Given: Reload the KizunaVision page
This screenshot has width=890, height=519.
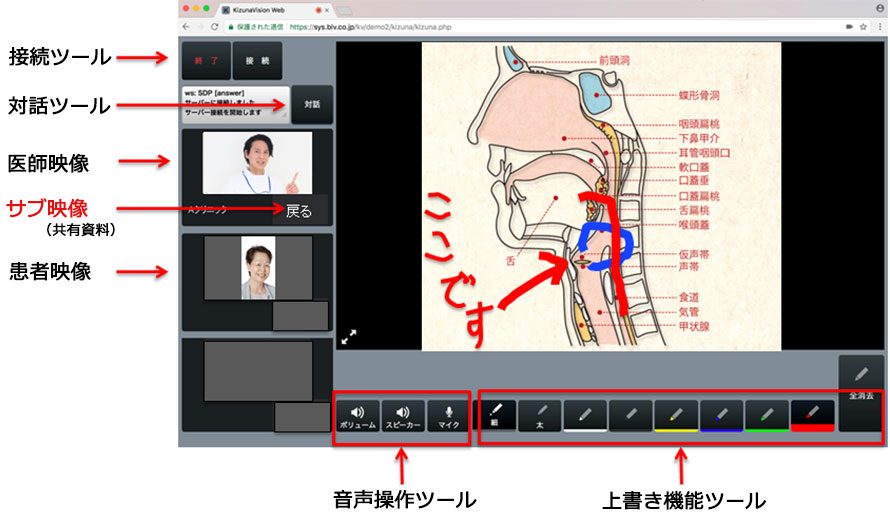Looking at the screenshot, I should (x=215, y=27).
